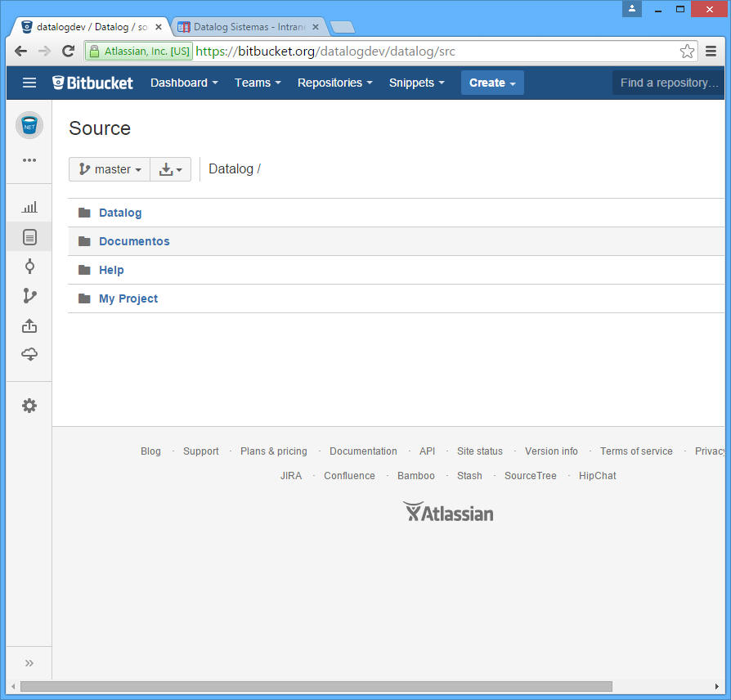Click the folder icon beside Documentos

(84, 241)
